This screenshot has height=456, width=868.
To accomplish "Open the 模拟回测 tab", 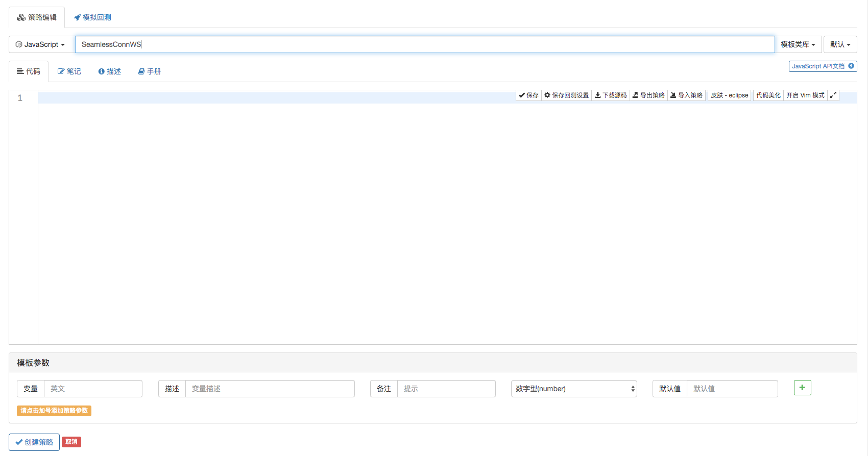I will [92, 17].
